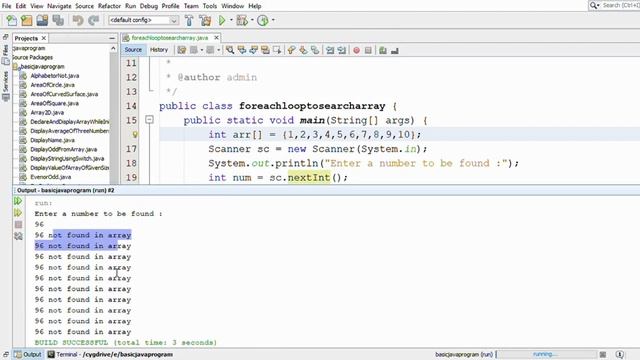640x360 pixels.
Task: Open AlphabetorNot.java in Projects tree
Action: tap(55, 76)
